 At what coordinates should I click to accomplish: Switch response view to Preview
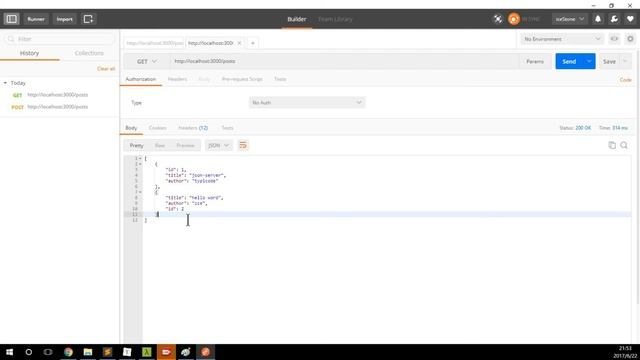[185, 145]
